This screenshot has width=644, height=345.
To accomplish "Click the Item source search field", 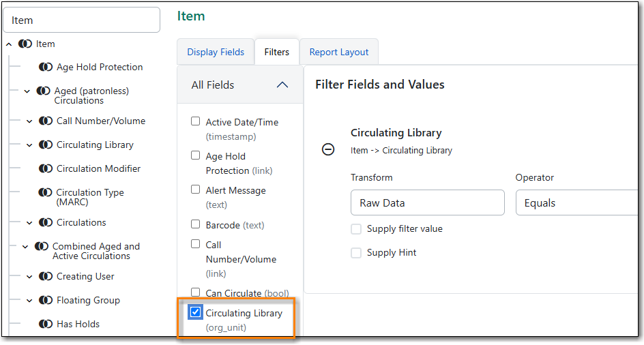I will (x=81, y=20).
